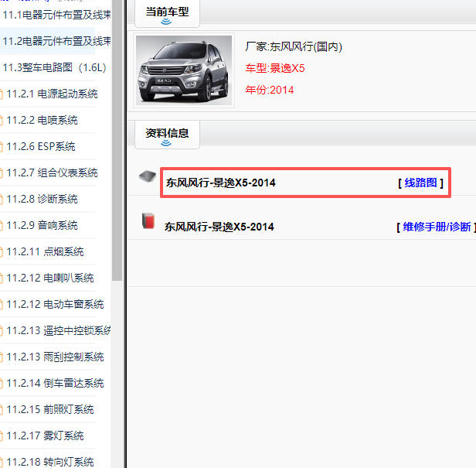This screenshot has width=476, height=468.
Task: Click the 年份:2014 text
Action: [x=270, y=90]
